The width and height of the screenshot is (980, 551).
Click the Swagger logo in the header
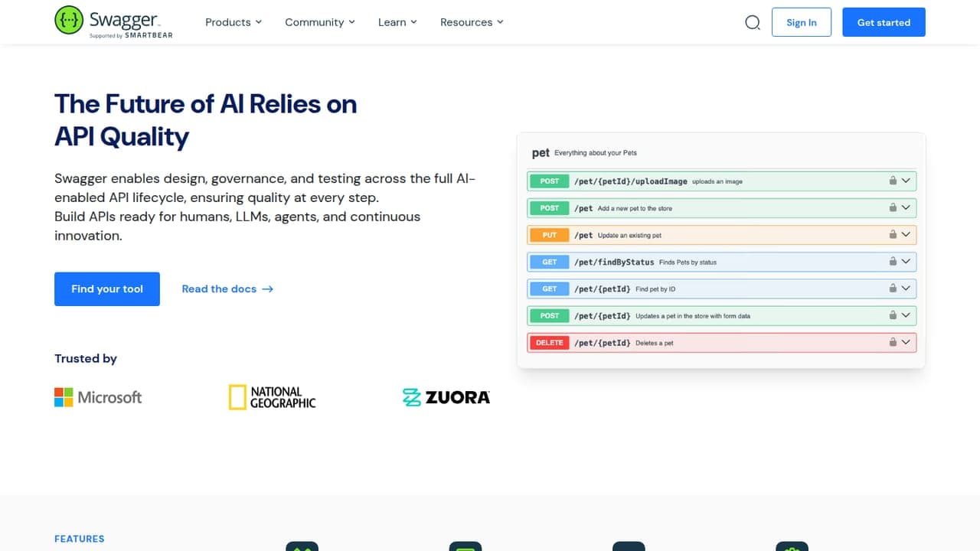[x=113, y=21]
